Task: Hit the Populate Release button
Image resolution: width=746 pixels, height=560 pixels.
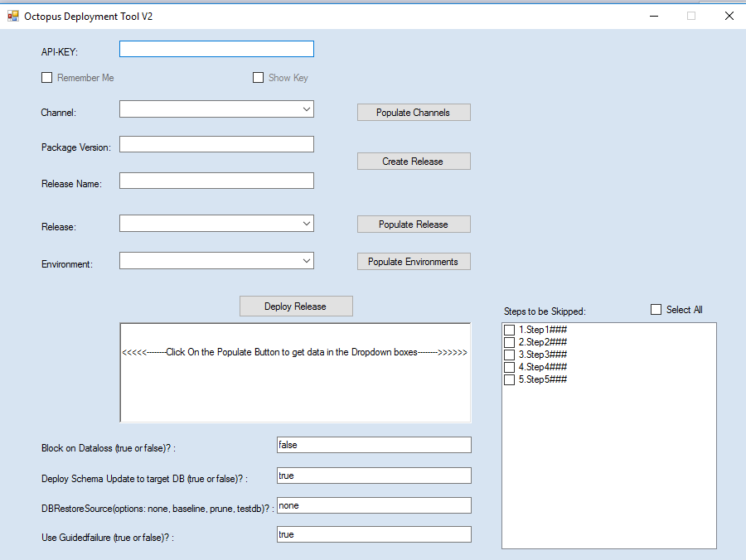Action: point(414,224)
